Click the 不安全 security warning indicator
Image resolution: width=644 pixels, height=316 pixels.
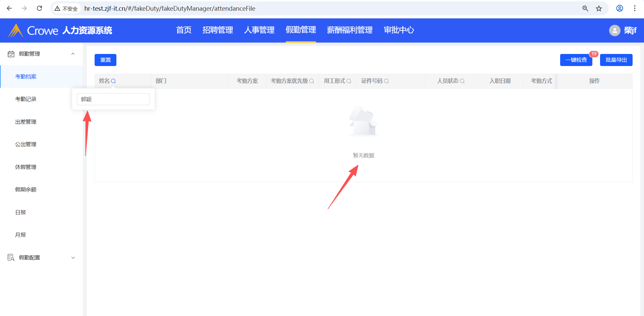(x=66, y=9)
